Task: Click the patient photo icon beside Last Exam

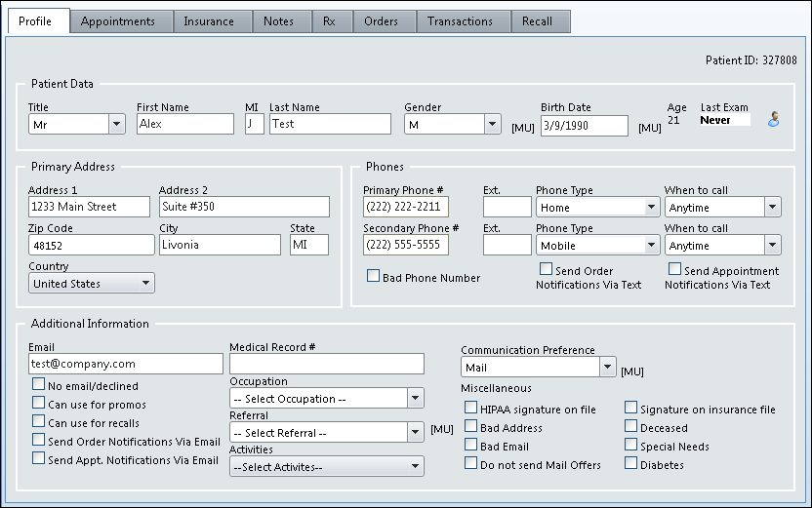Action: click(773, 120)
